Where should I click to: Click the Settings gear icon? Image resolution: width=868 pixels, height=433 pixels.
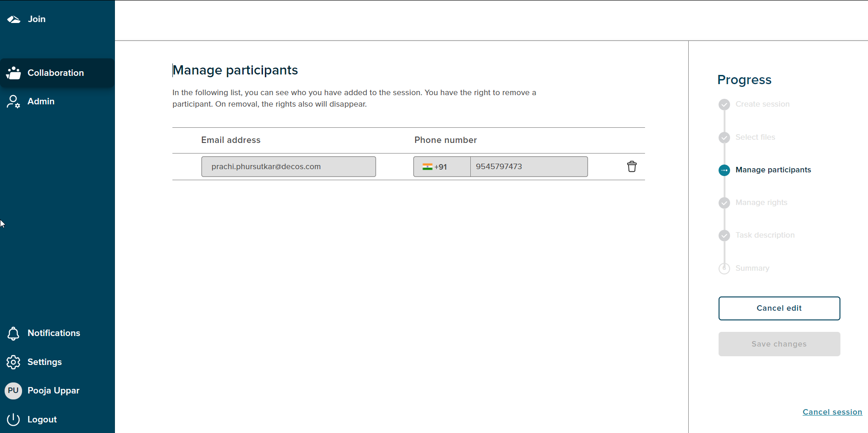[x=13, y=362]
